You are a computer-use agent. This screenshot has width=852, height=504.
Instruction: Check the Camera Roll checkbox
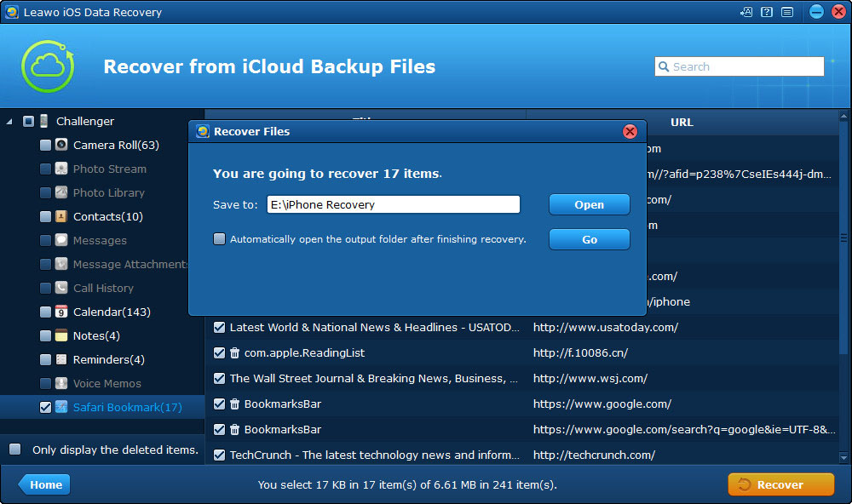(45, 145)
